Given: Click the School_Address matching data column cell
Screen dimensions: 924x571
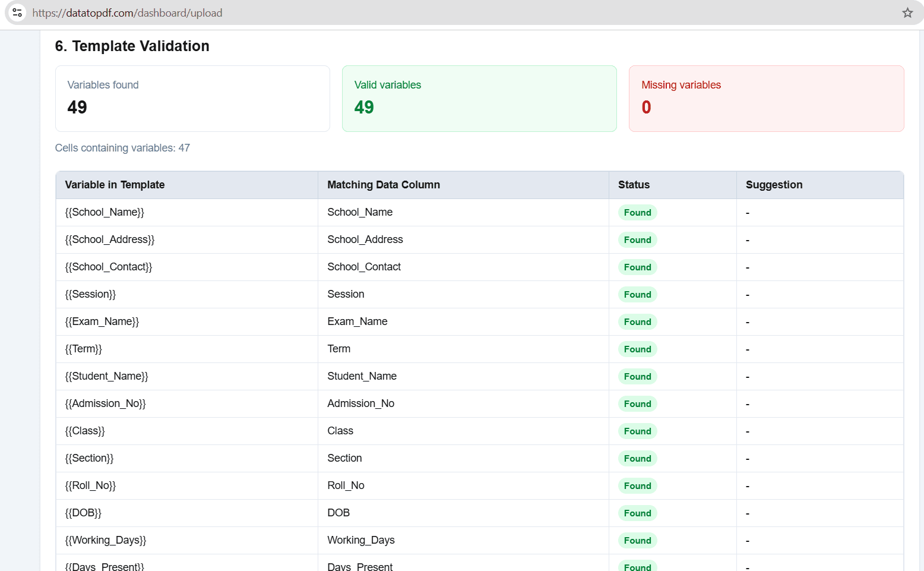Looking at the screenshot, I should (x=463, y=239).
